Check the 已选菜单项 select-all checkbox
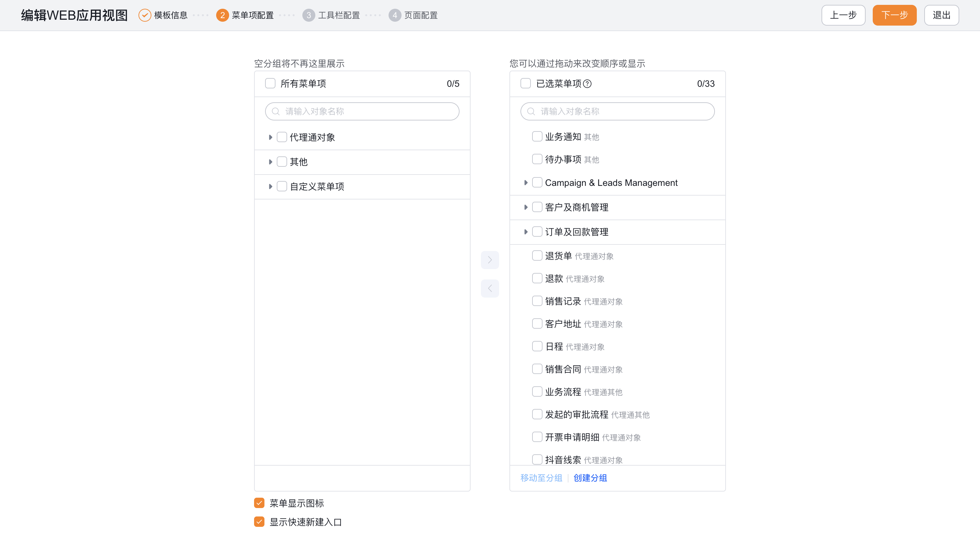Image resolution: width=980 pixels, height=555 pixels. click(x=525, y=84)
